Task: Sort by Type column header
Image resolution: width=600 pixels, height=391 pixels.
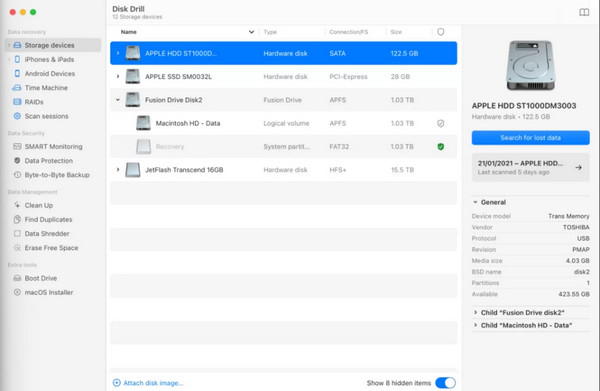Action: (270, 32)
